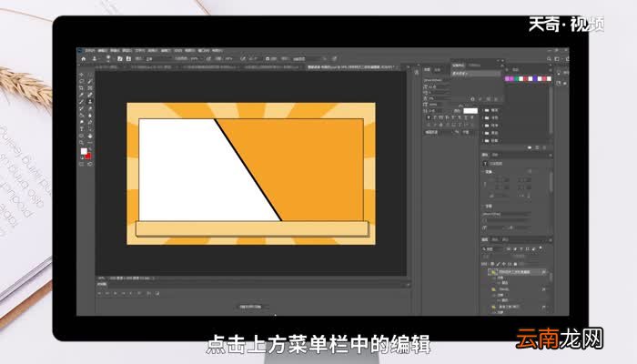Collapse the Transform section in Properties
637x364 pixels.
(x=484, y=172)
